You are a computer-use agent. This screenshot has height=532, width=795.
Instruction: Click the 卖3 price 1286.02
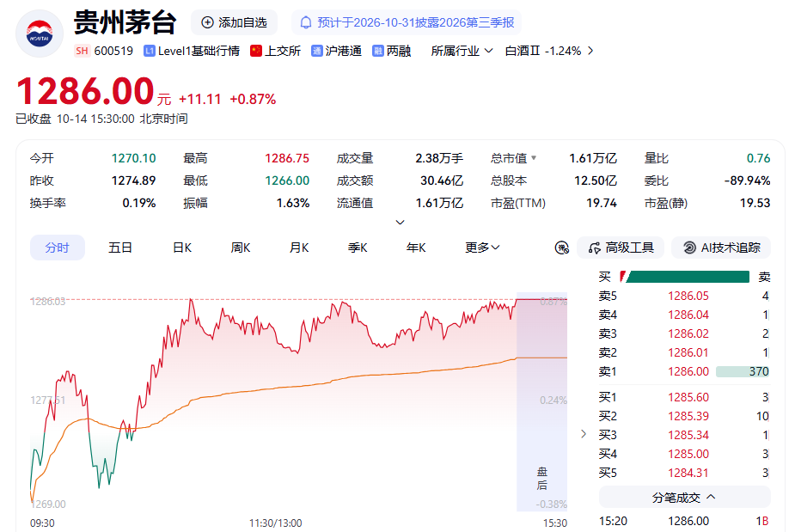tap(688, 333)
